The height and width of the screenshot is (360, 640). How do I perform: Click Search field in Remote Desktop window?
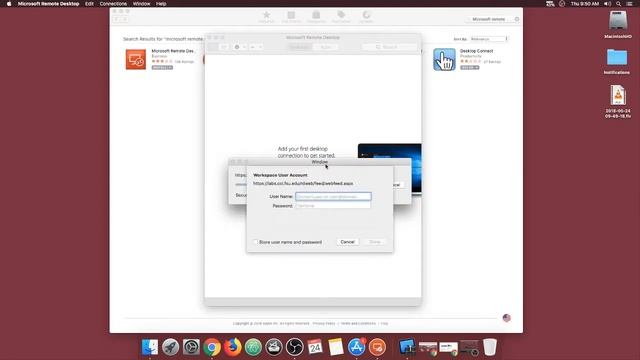(389, 47)
